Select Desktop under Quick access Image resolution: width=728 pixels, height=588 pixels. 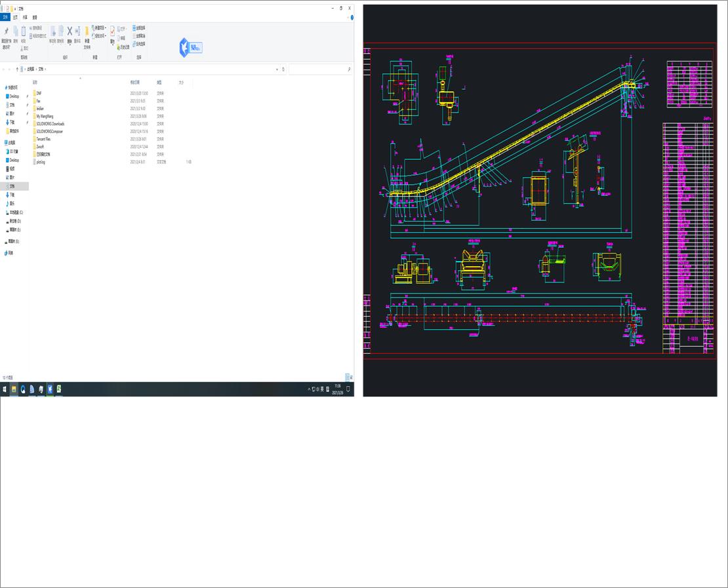tap(14, 96)
